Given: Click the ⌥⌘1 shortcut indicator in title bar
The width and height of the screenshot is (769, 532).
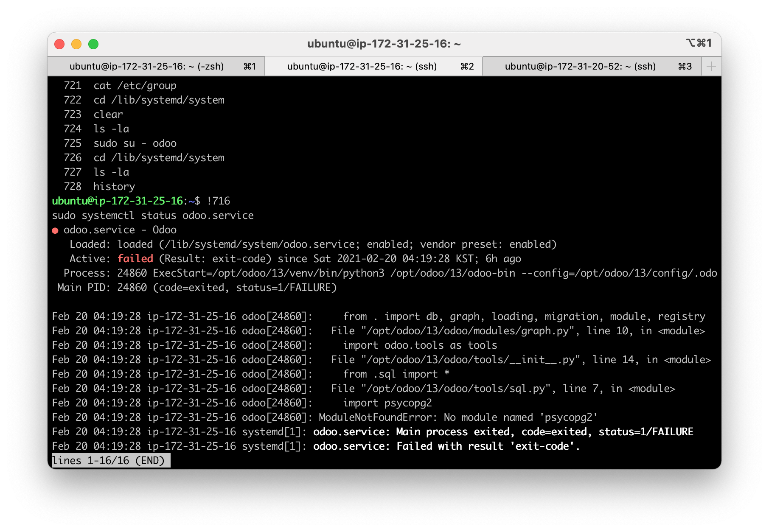Looking at the screenshot, I should coord(699,43).
